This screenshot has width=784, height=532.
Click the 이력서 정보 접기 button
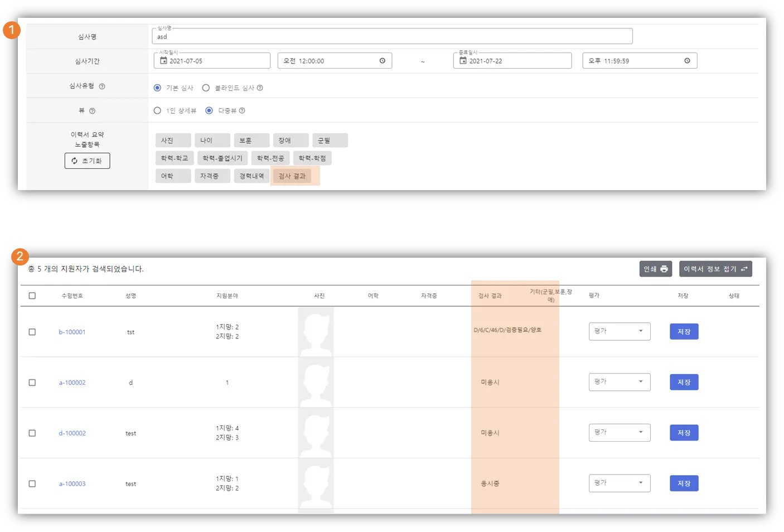pos(715,269)
